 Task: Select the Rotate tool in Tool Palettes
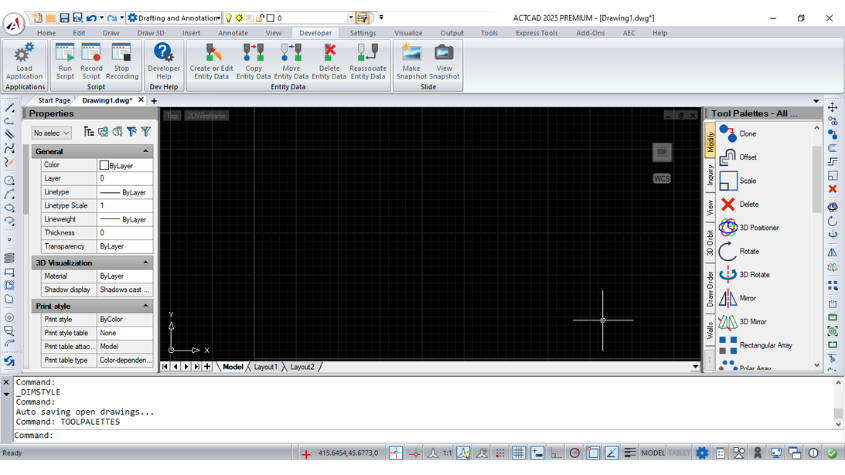739,251
